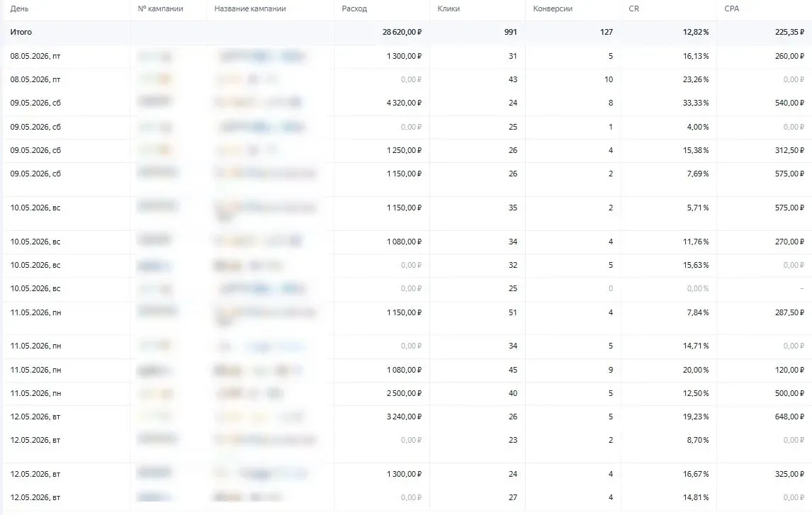Screen dimensions: 812x515
Task: Click conversions cell 8
Action: pos(611,103)
